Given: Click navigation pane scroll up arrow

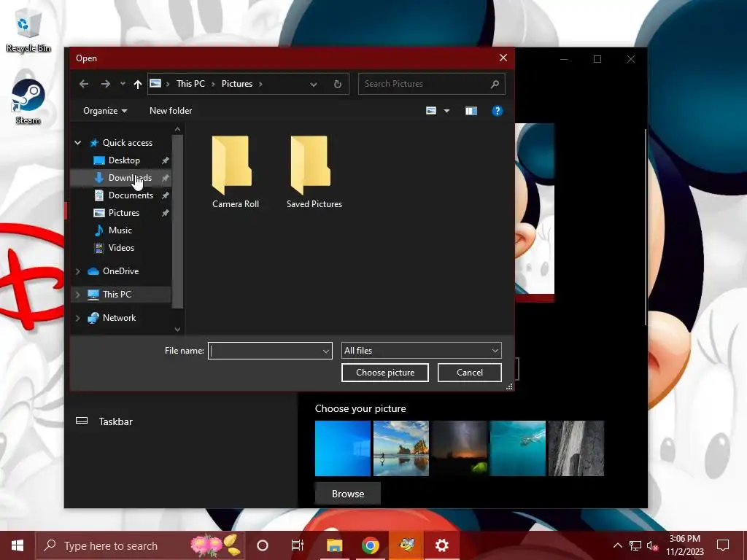Looking at the screenshot, I should [x=177, y=129].
